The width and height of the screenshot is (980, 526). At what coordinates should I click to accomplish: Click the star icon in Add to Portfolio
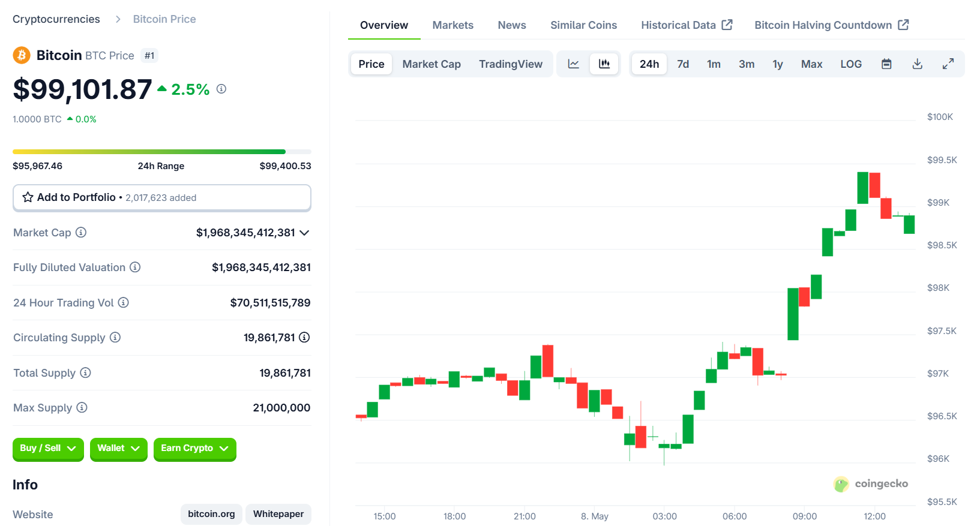(28, 197)
